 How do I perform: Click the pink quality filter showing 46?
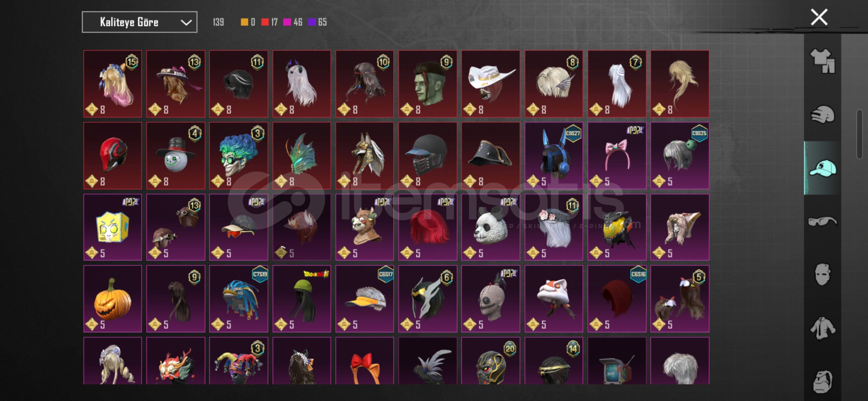coord(293,22)
